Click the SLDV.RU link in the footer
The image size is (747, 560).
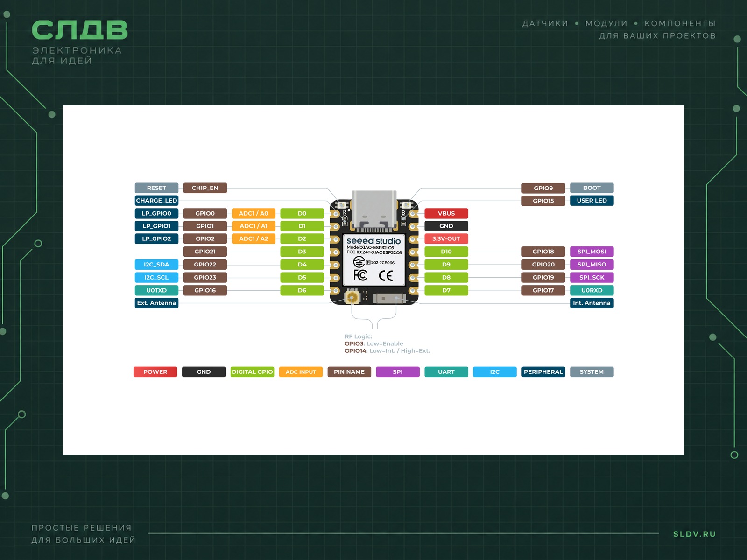[694, 534]
